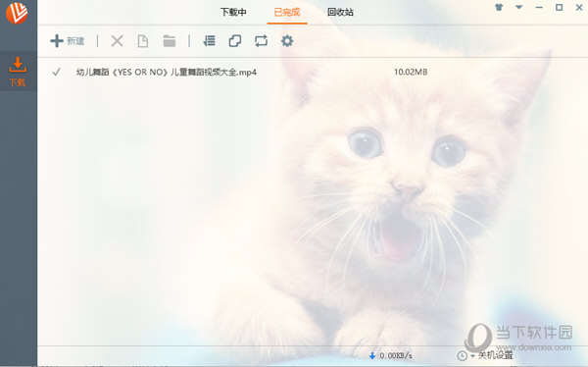Screen dimensions: 588x367
Task: Open the skin shirt icon
Action: [499, 7]
